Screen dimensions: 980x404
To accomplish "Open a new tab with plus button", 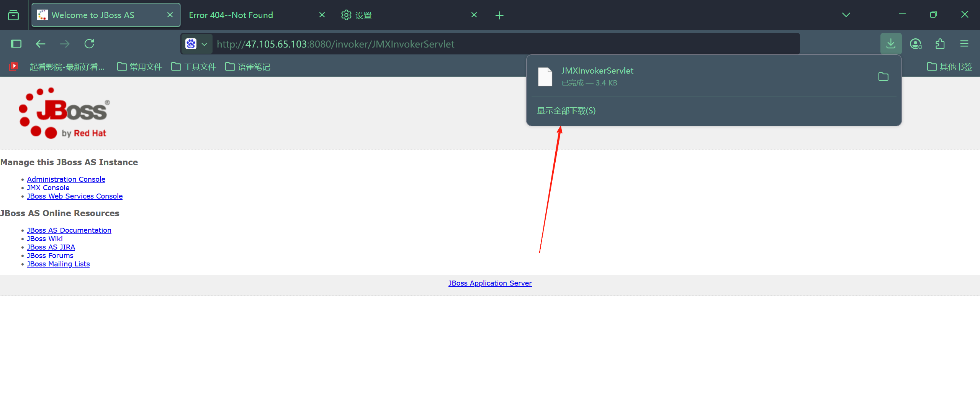I will click(x=499, y=15).
